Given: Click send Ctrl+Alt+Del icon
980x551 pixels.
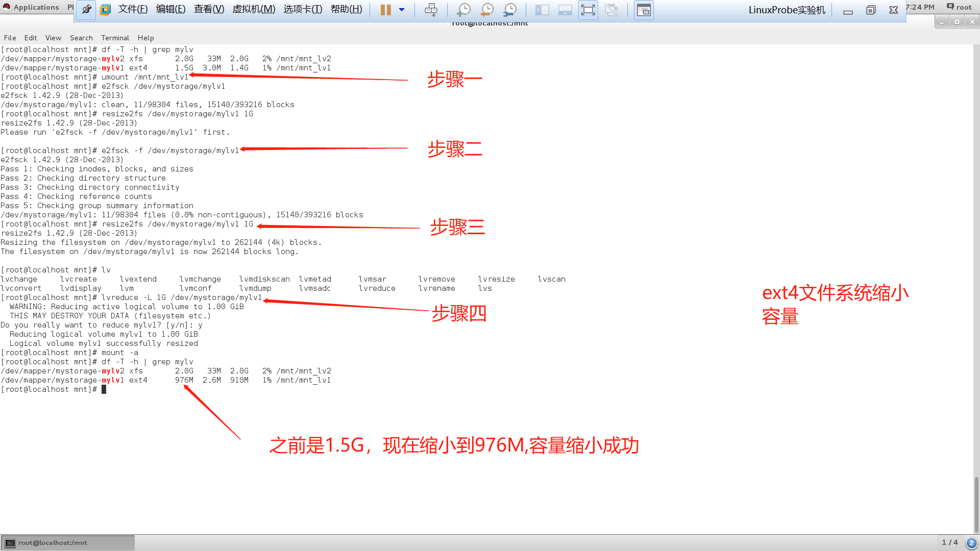Looking at the screenshot, I should [x=431, y=10].
